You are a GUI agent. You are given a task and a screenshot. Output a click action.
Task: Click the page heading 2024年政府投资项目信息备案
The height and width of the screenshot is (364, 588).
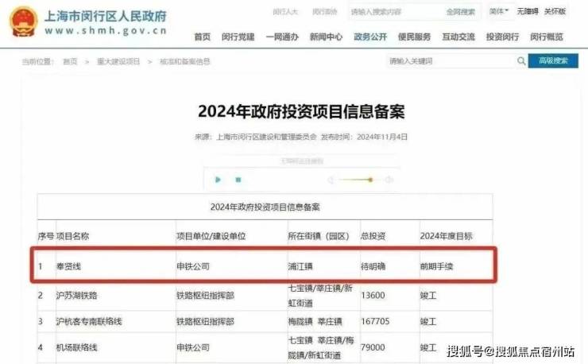pos(301,111)
